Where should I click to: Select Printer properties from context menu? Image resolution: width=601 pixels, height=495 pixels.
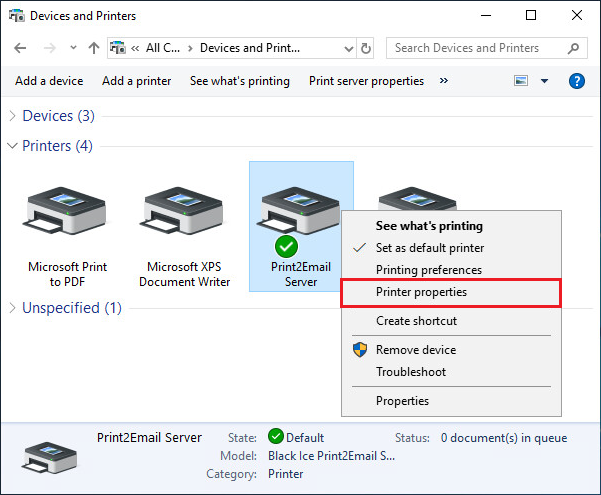[x=421, y=292]
